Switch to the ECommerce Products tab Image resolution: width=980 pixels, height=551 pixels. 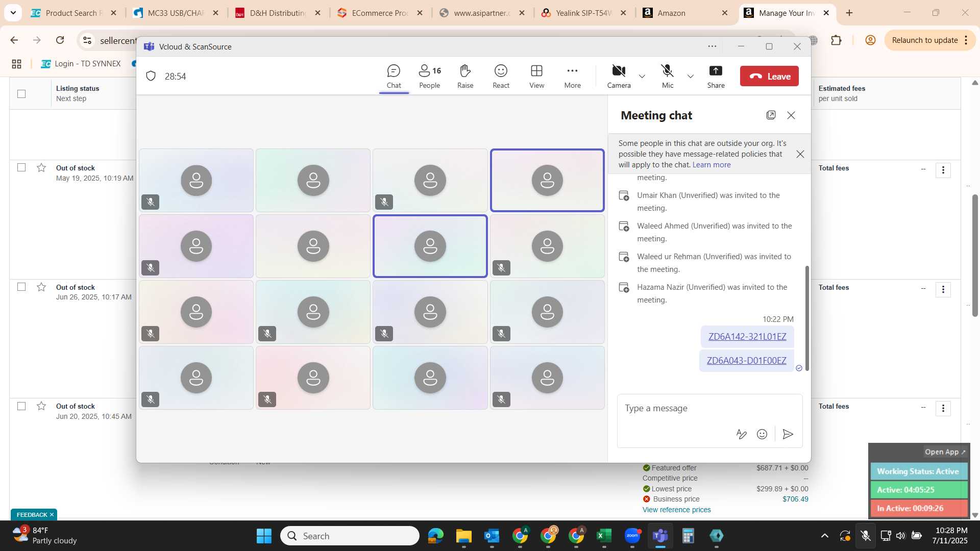point(380,13)
